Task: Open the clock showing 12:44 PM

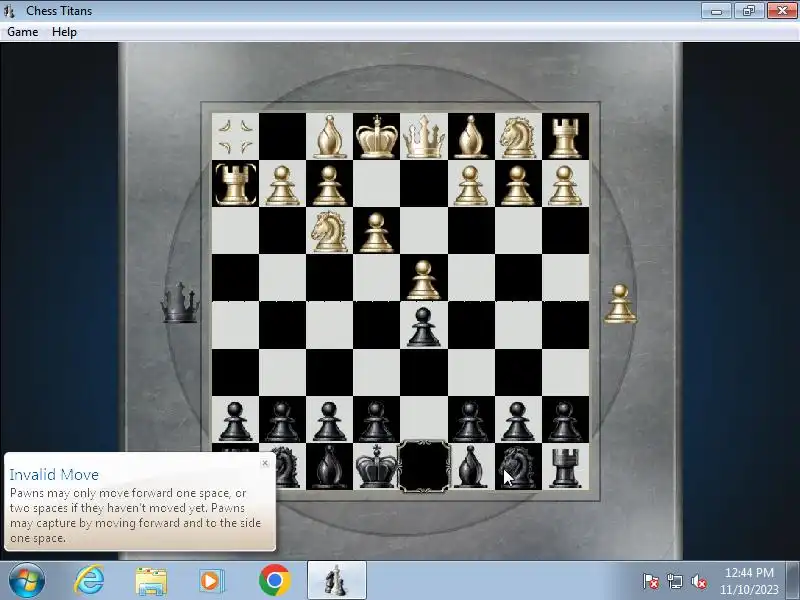Action: (x=749, y=581)
